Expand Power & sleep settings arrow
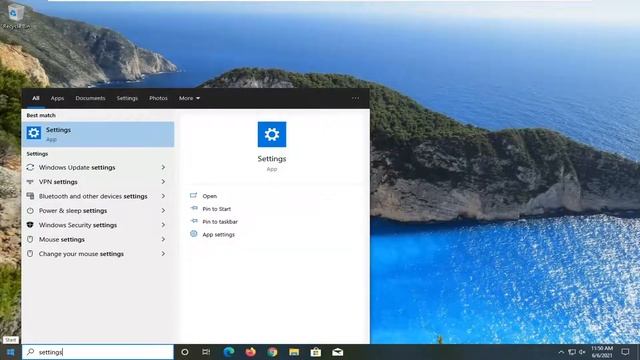The image size is (640, 360). click(163, 211)
